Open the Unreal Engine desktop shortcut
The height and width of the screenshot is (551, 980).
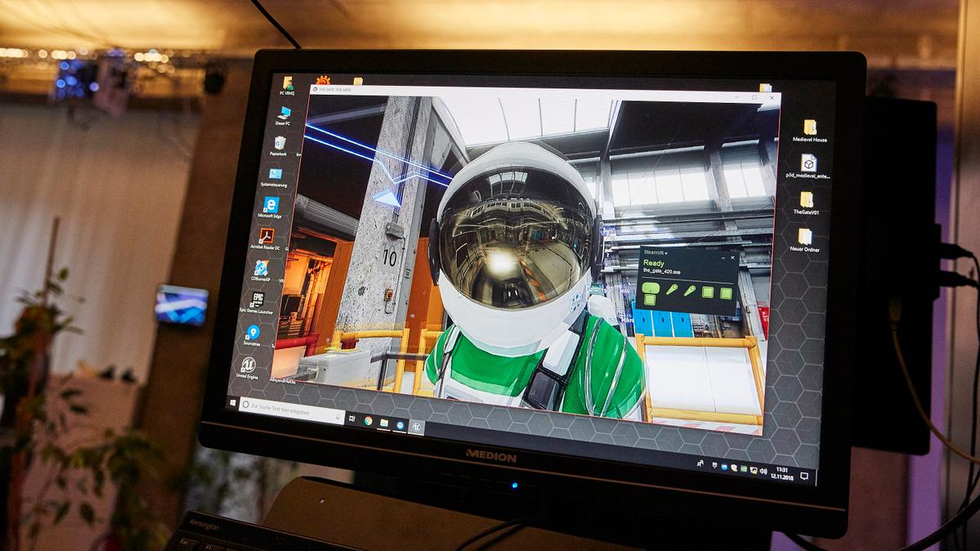coord(248,369)
